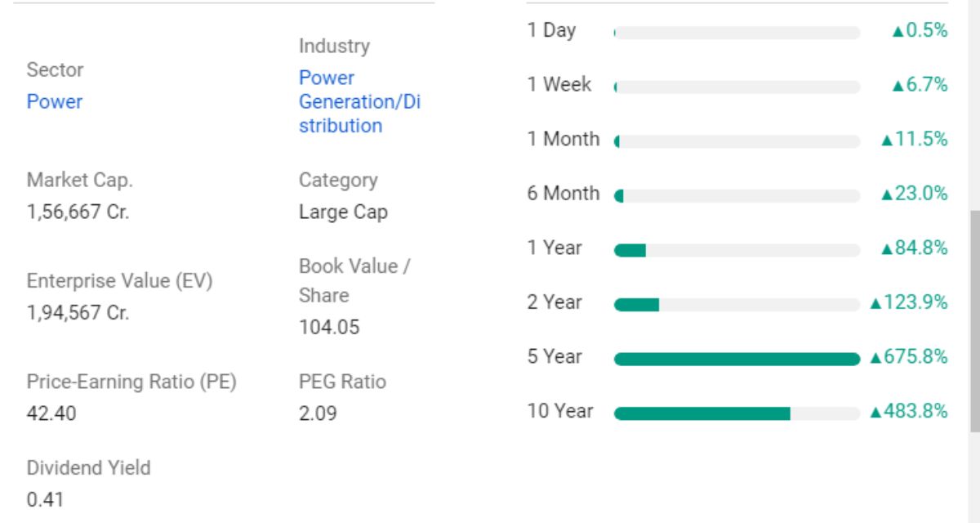Screen dimensions: 980x523
Task: Click the 1 Month return bar
Action: pos(737,141)
